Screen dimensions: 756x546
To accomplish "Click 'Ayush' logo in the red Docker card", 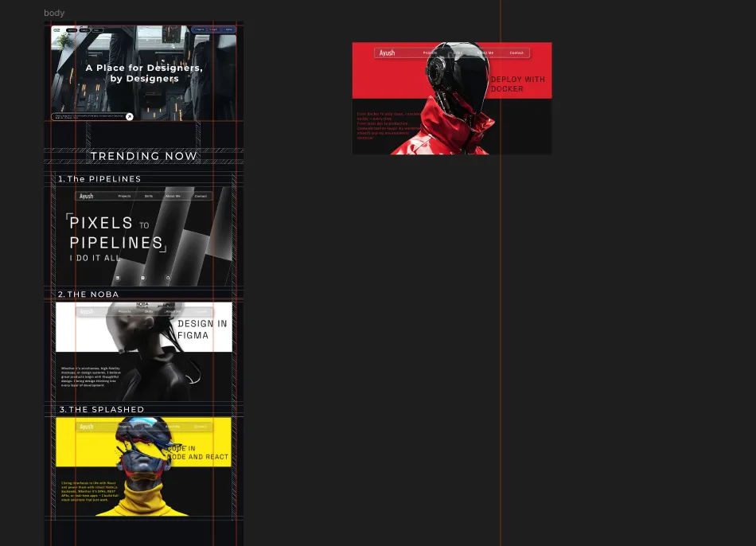I will [387, 53].
